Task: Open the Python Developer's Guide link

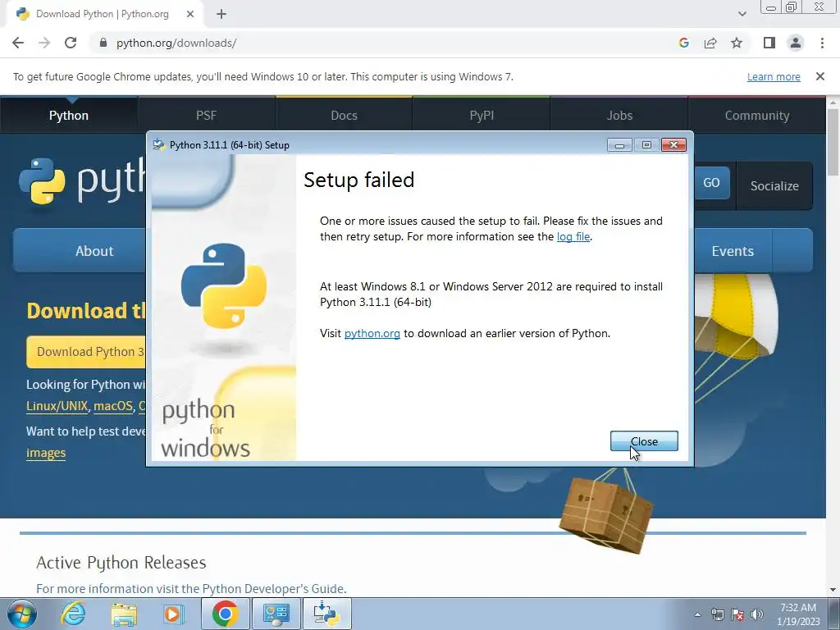Action: (273, 589)
